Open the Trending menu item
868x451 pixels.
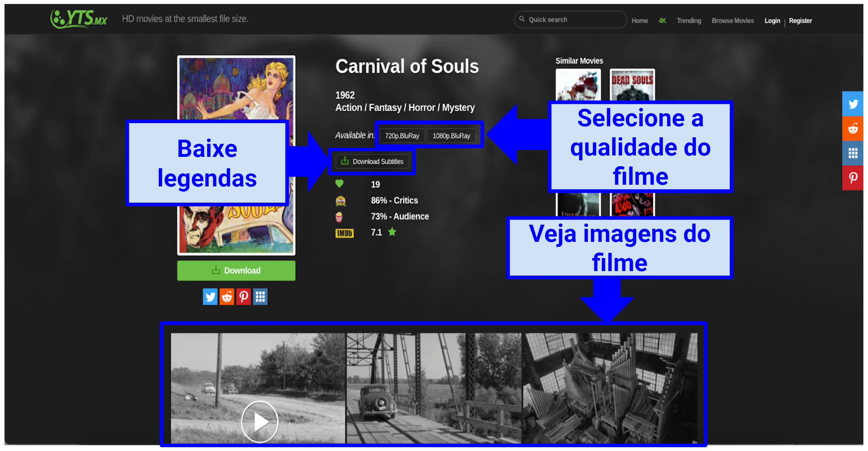(689, 21)
